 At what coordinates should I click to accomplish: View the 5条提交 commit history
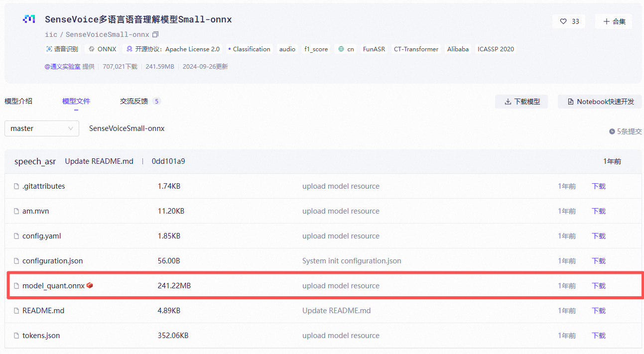tap(625, 131)
